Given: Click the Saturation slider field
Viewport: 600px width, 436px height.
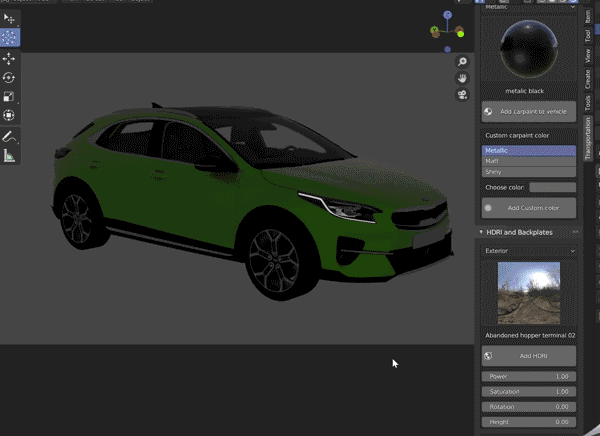Looking at the screenshot, I should tap(529, 392).
